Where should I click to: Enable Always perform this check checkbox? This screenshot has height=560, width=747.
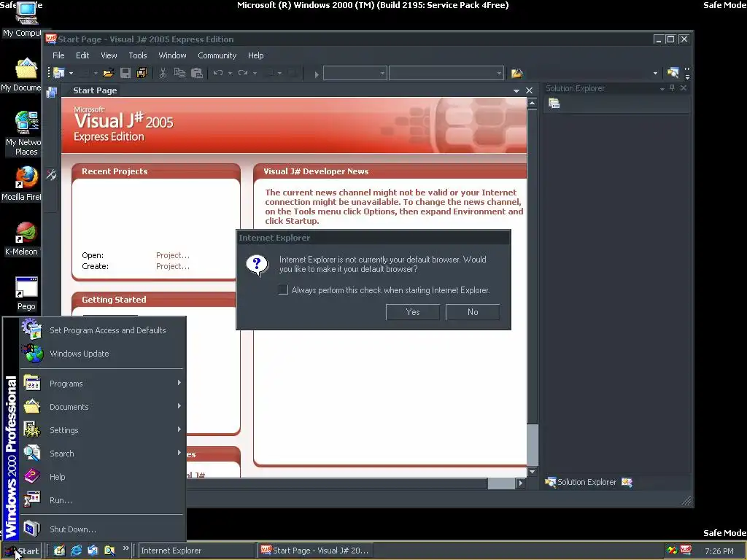point(283,290)
